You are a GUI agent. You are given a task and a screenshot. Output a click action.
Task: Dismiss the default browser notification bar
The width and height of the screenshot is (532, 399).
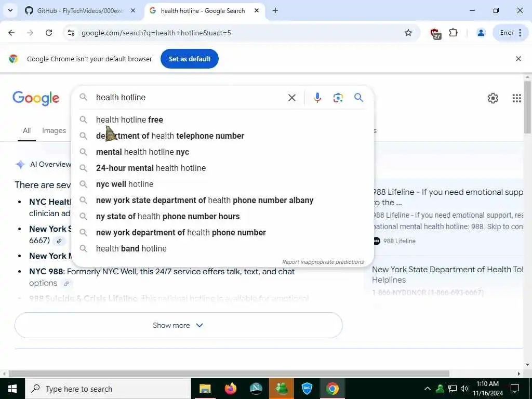point(518,59)
